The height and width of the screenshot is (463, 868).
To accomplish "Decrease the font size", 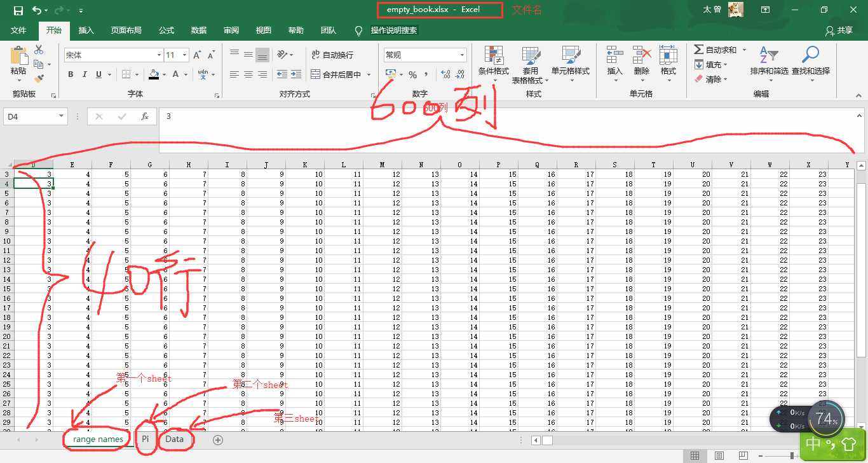I will [x=212, y=55].
